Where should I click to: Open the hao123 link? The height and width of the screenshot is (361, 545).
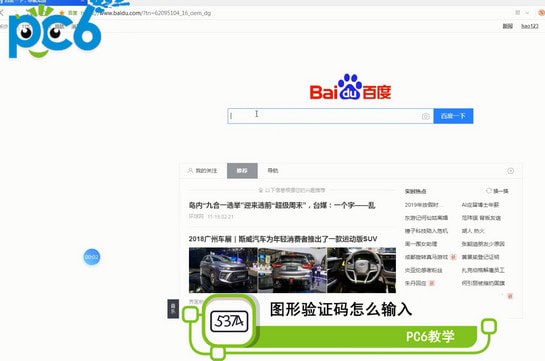[530, 26]
